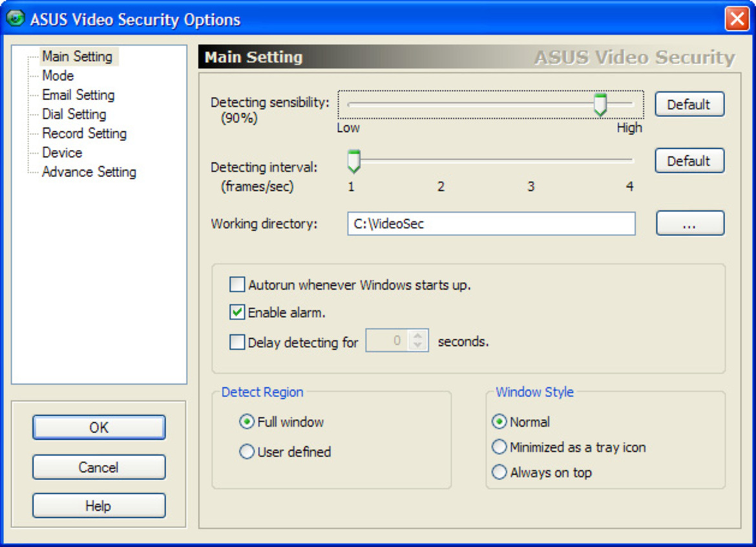Click the Detecting sensibility slider thumb

click(x=600, y=105)
